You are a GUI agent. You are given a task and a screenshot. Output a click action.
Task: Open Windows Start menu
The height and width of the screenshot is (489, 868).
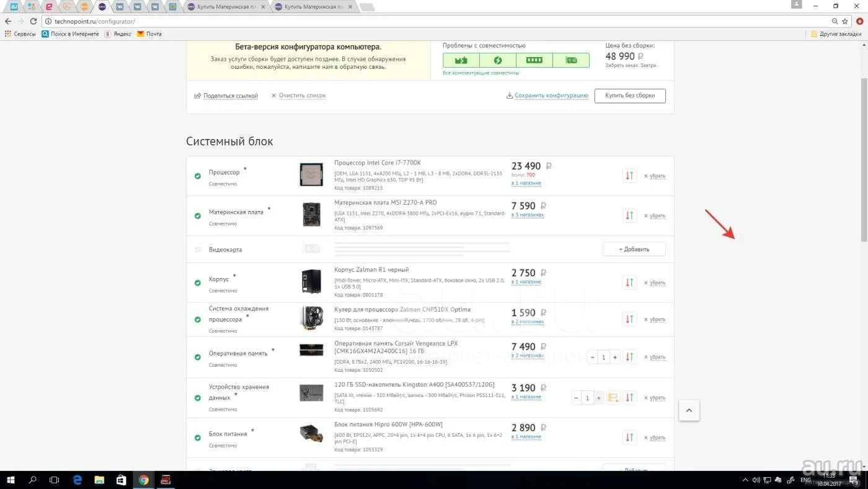(11, 480)
